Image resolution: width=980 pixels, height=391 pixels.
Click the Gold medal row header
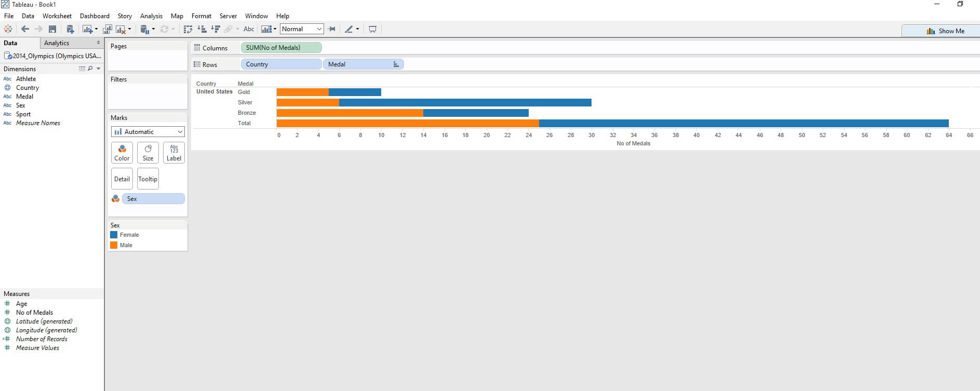(x=244, y=92)
